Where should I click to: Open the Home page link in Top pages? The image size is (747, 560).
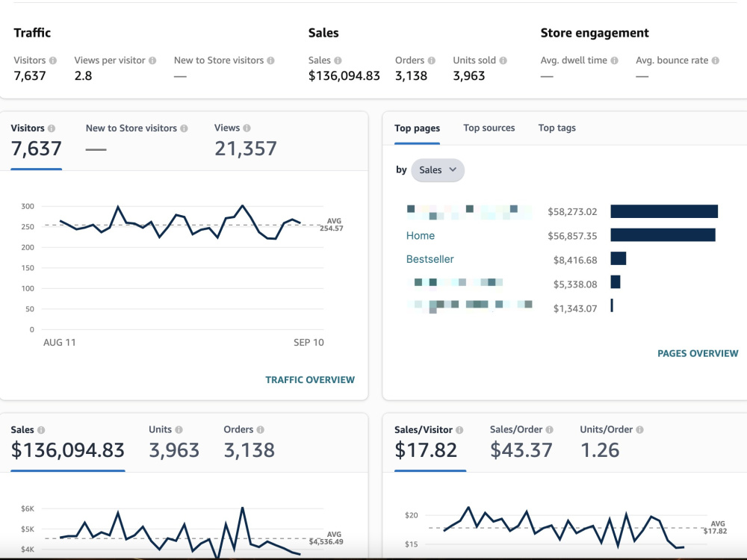[420, 236]
